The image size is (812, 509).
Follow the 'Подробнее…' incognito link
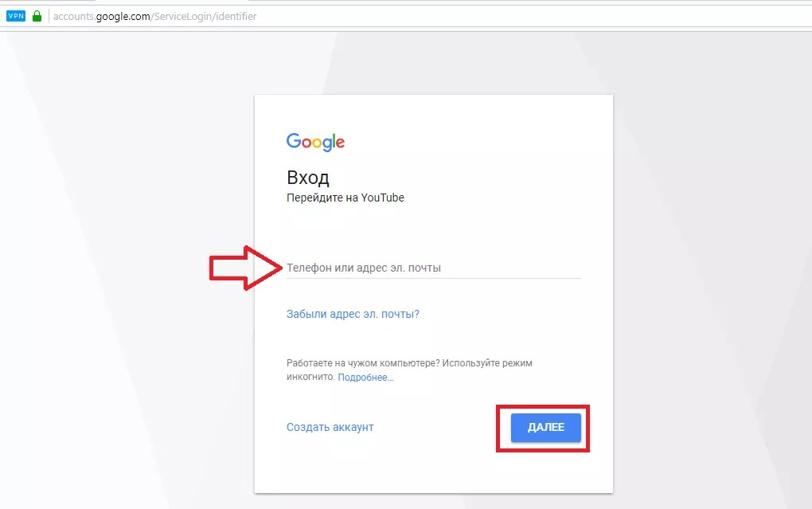365,378
